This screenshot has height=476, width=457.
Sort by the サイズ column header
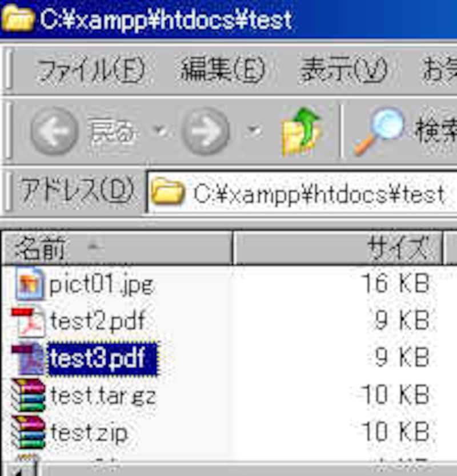tap(338, 248)
